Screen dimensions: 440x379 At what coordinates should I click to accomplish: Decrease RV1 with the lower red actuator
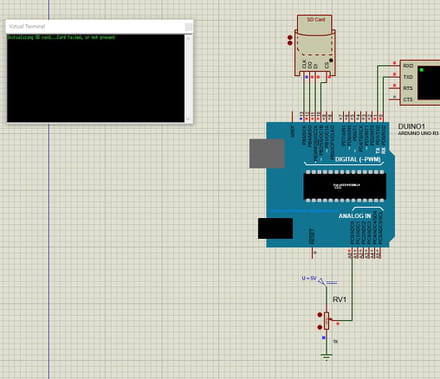pyautogui.click(x=320, y=327)
